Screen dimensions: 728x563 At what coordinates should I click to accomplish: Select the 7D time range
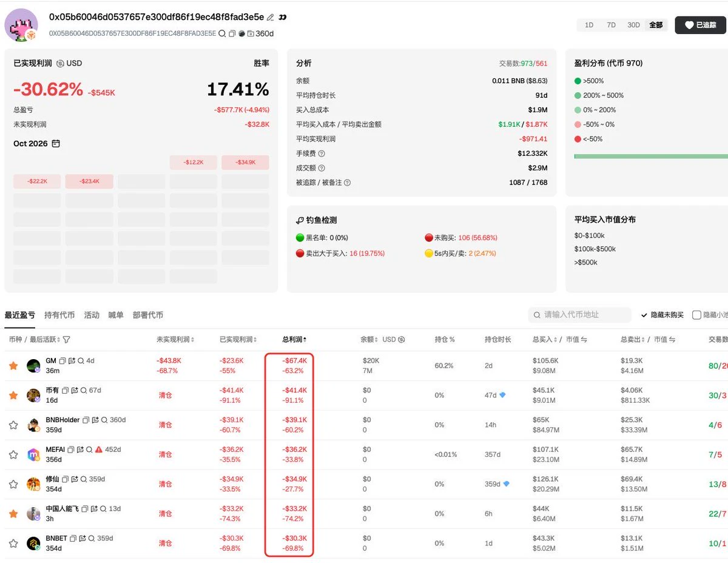(x=611, y=25)
